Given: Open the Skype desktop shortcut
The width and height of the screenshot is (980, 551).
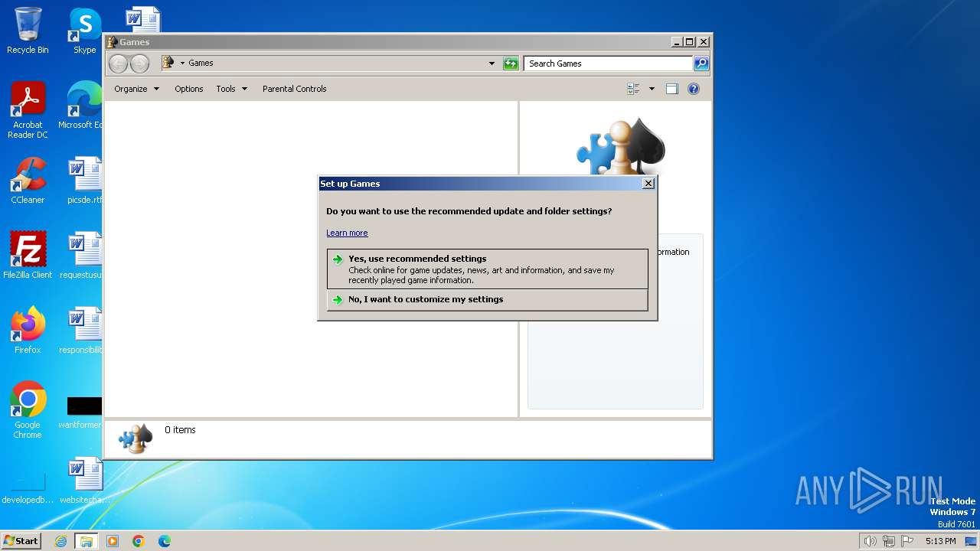Looking at the screenshot, I should tap(85, 31).
